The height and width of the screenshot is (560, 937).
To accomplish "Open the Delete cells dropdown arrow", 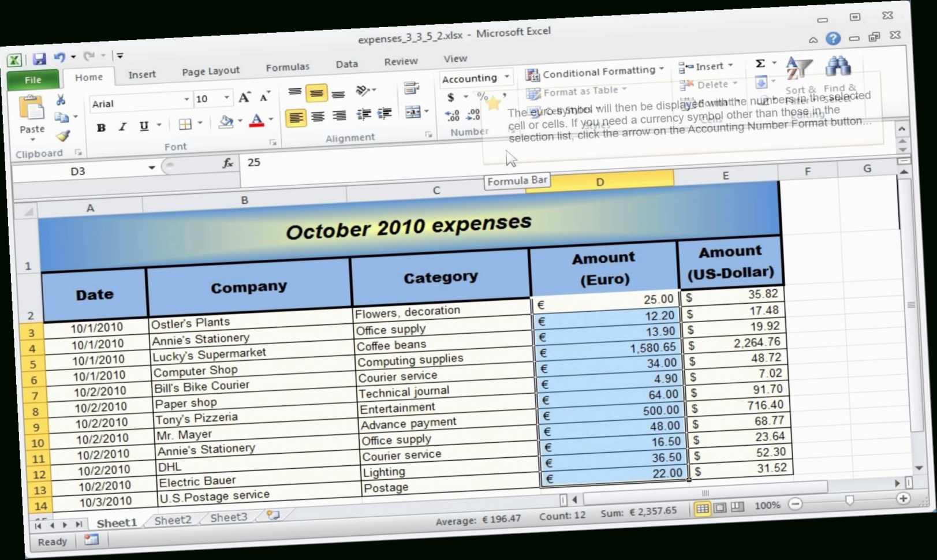I will (735, 84).
